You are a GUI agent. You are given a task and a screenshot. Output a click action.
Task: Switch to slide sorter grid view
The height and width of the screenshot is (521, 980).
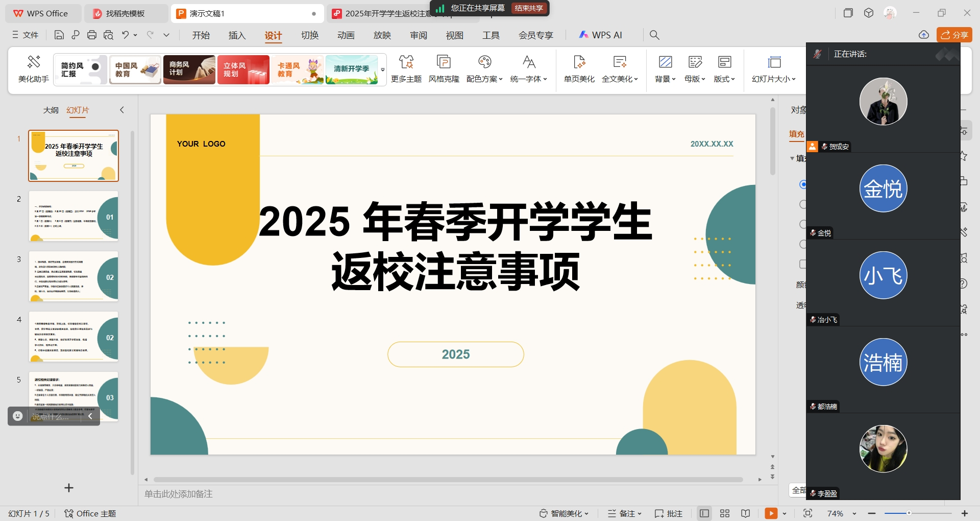[725, 513]
